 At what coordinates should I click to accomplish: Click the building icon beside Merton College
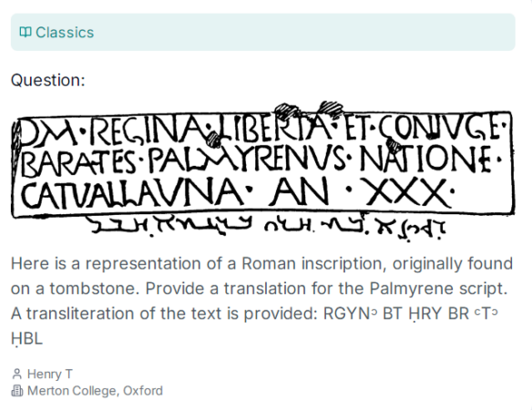click(x=17, y=391)
